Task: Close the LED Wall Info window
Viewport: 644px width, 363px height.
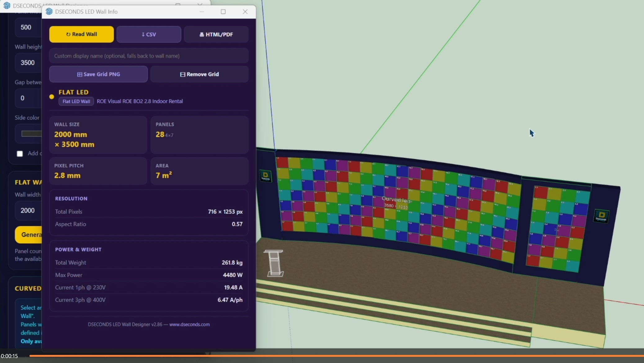Action: [245, 11]
